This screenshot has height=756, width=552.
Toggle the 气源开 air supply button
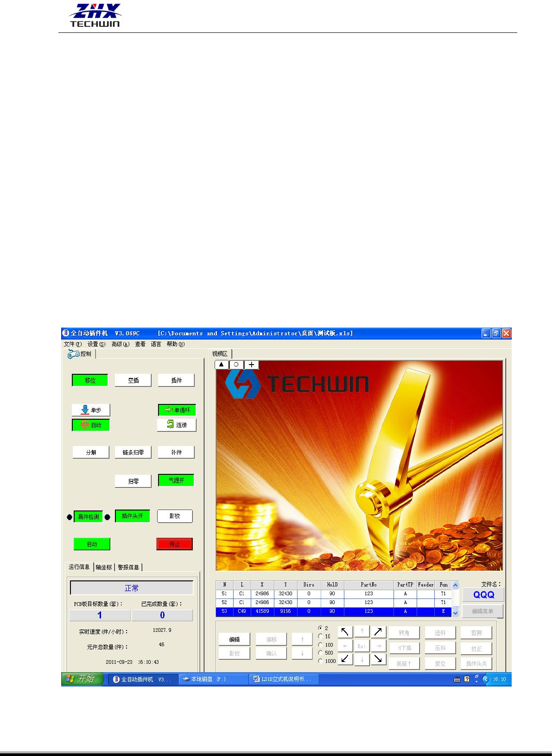(176, 480)
